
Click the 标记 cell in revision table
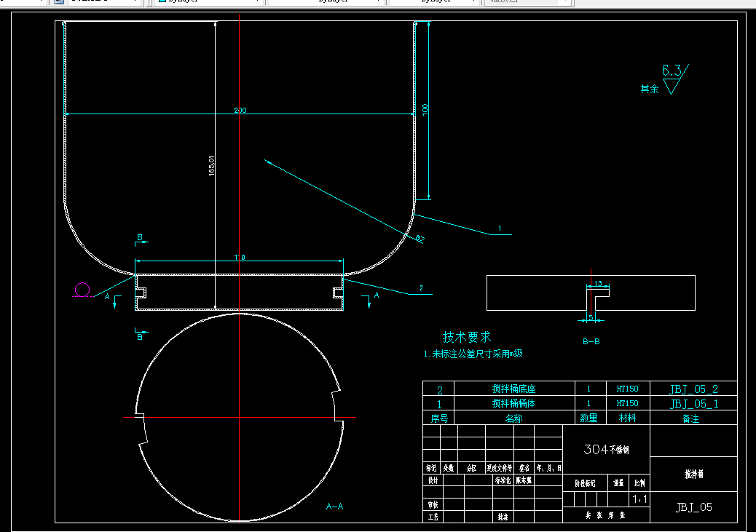pos(431,468)
